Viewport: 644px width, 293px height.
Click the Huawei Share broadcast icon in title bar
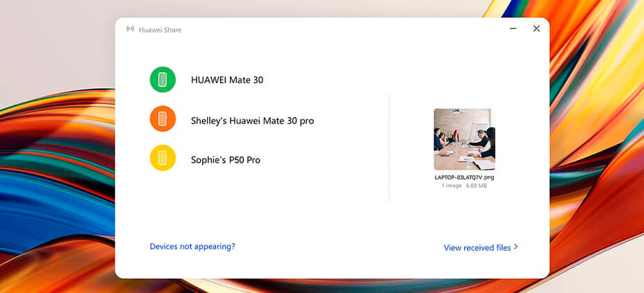[x=130, y=29]
